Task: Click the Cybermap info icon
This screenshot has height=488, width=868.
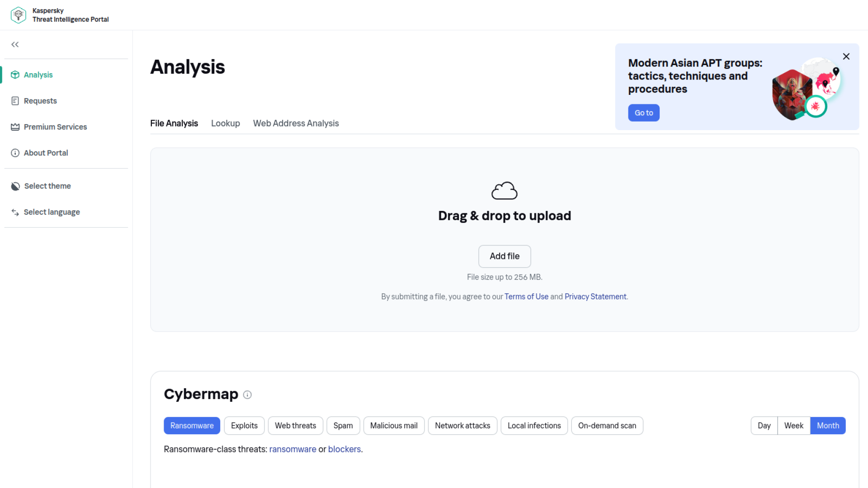Action: pyautogui.click(x=247, y=395)
